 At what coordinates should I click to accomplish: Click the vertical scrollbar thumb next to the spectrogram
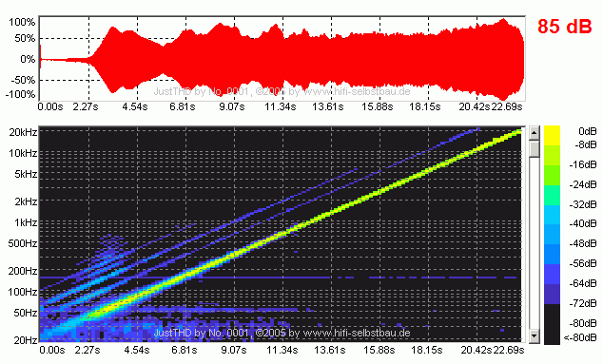(x=534, y=148)
